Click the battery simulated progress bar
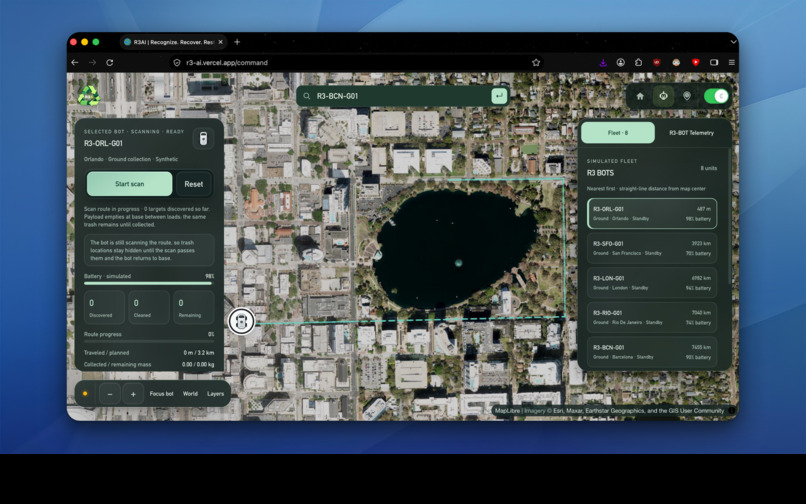806x504 pixels. point(148,283)
